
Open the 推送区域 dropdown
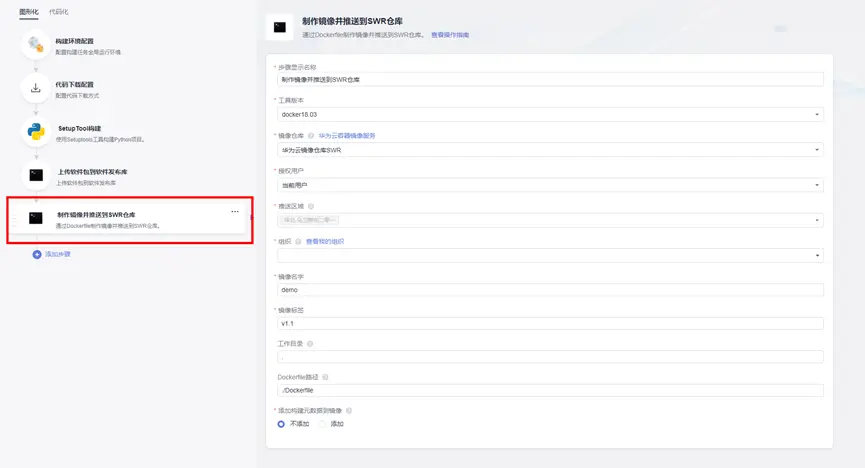point(550,220)
